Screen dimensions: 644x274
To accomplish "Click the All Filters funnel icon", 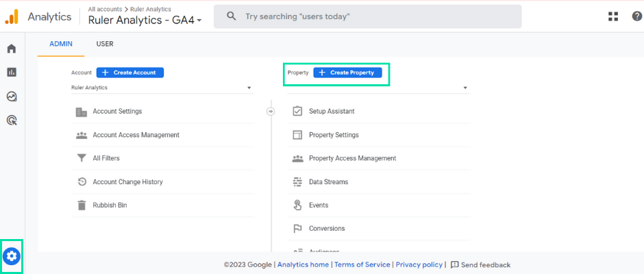I will [82, 158].
